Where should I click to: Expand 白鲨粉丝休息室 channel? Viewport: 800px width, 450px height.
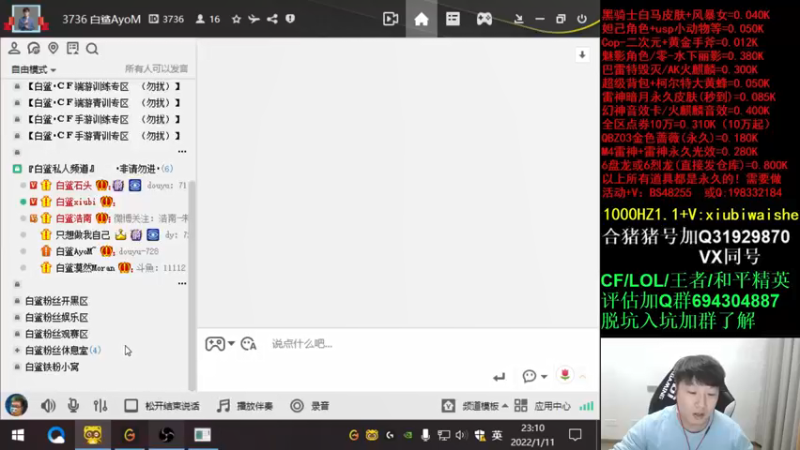pos(17,351)
